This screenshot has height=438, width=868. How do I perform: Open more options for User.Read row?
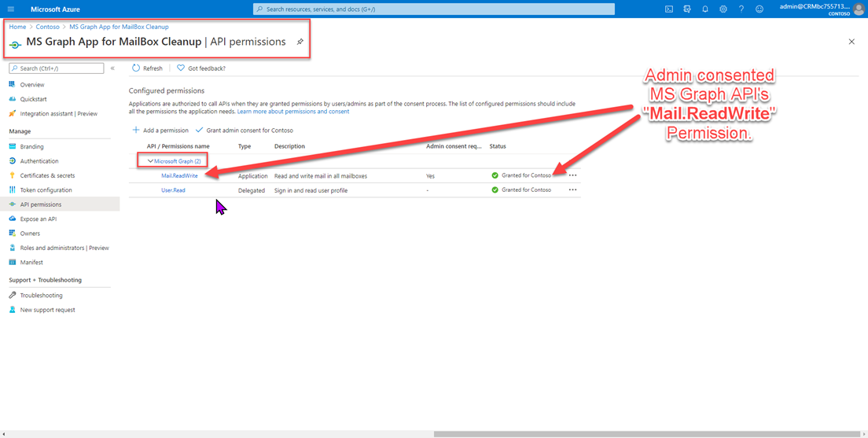coord(572,190)
